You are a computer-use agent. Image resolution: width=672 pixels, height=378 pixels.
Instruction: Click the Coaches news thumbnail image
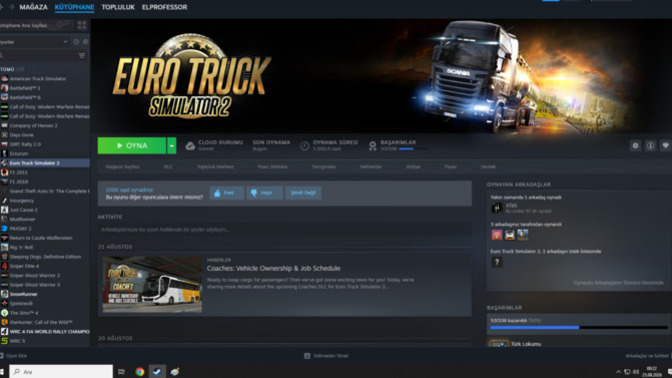click(152, 284)
